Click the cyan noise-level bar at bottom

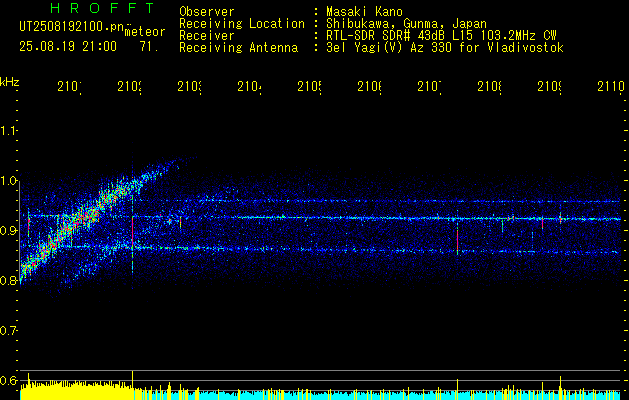click(377, 395)
